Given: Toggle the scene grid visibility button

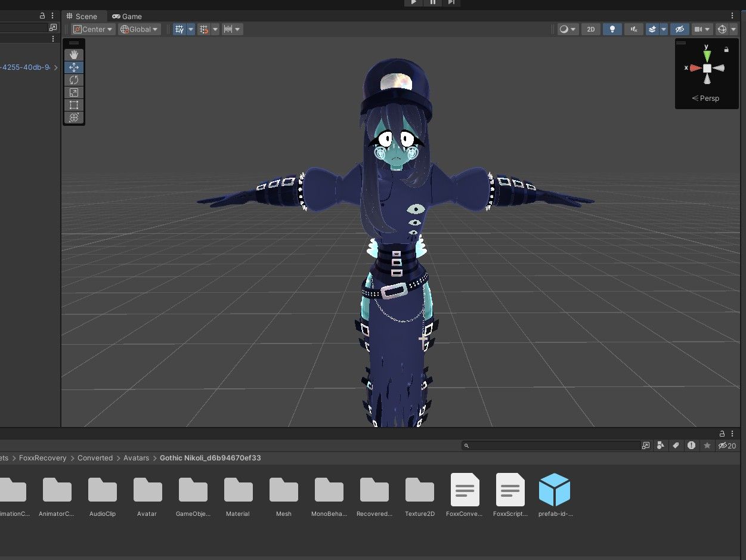Looking at the screenshot, I should 179,29.
